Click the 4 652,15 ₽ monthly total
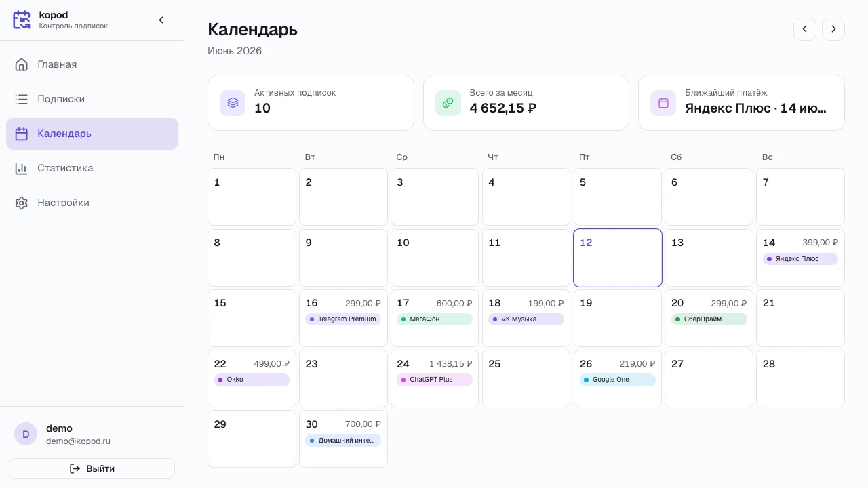Image resolution: width=868 pixels, height=488 pixels. [503, 108]
